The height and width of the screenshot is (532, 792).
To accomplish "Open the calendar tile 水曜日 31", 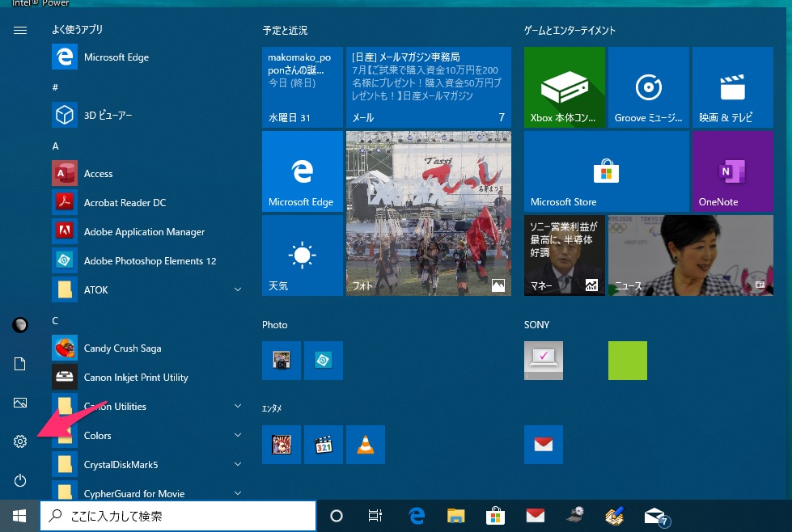I will [x=303, y=87].
